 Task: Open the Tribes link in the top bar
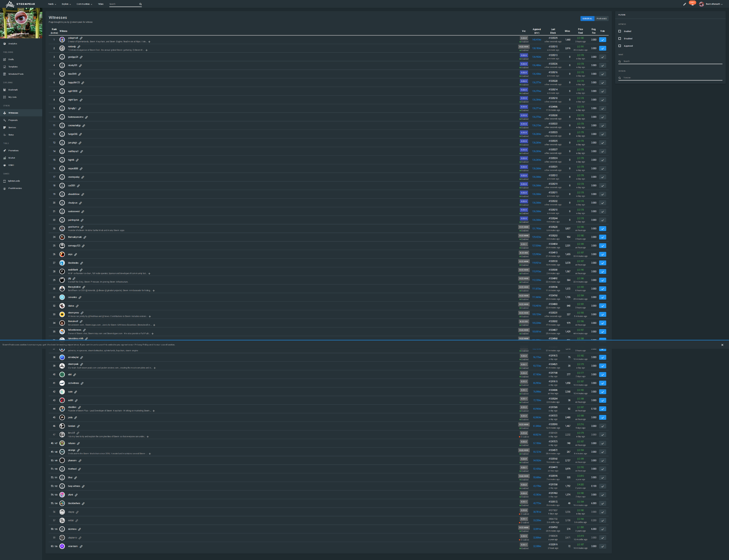click(101, 4)
